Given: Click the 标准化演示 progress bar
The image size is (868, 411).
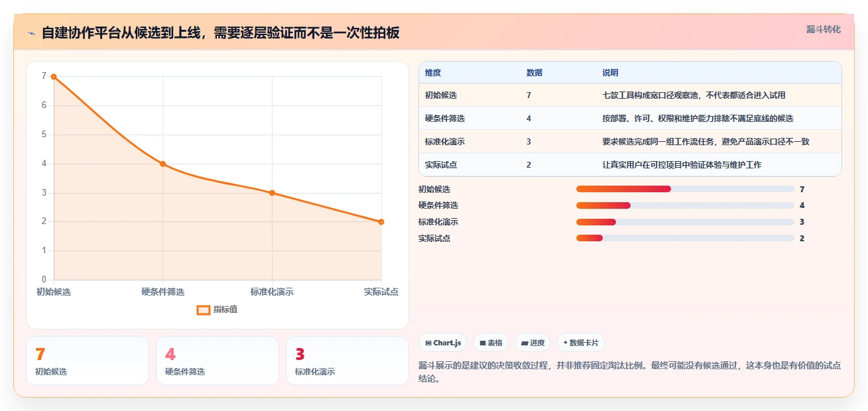Looking at the screenshot, I should click(685, 222).
